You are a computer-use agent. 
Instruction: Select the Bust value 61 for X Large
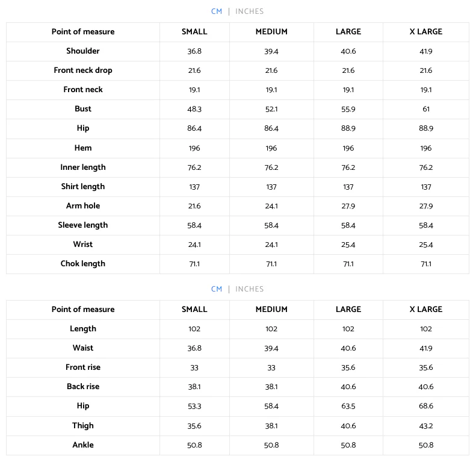click(x=426, y=109)
